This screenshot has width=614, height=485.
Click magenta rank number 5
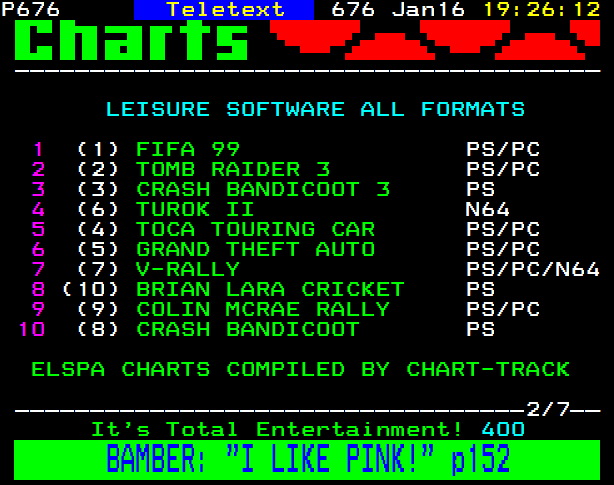[x=38, y=229]
